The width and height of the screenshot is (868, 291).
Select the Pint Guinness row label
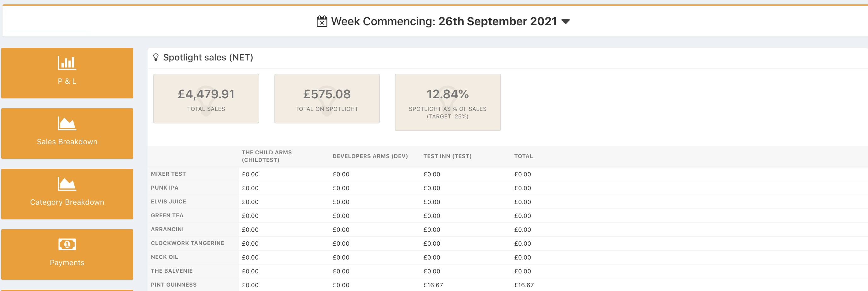(173, 285)
